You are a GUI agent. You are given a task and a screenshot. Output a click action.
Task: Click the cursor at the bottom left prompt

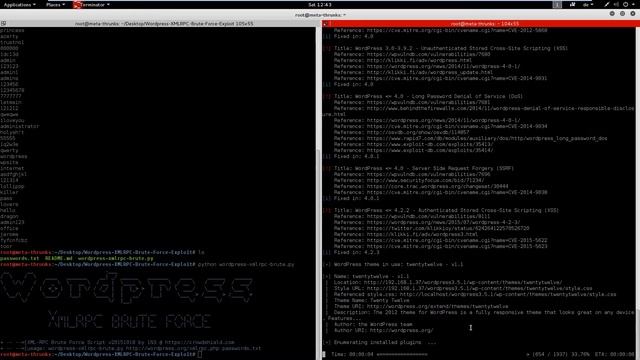200,354
